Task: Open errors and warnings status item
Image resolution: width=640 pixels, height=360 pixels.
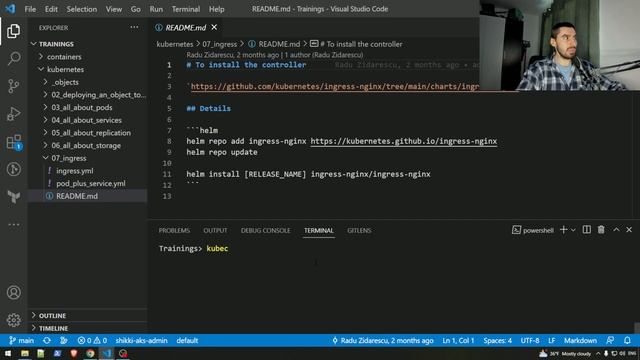Action: coord(92,340)
